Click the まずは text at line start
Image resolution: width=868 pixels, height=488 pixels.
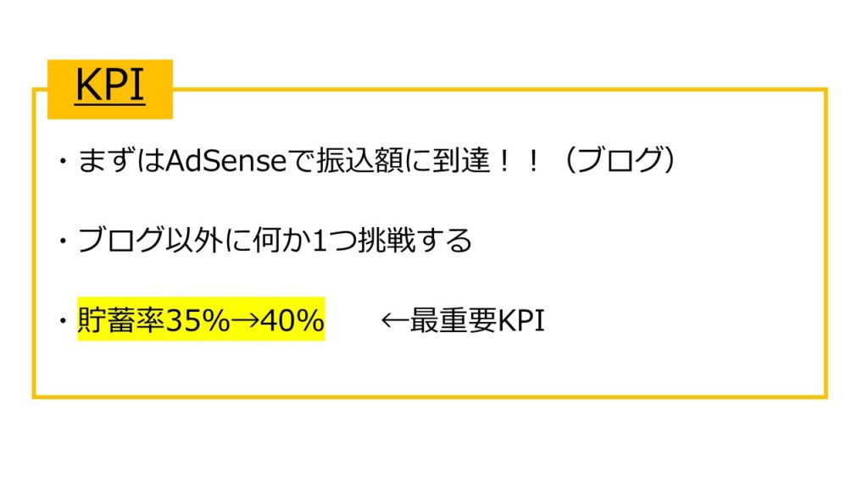(121, 161)
